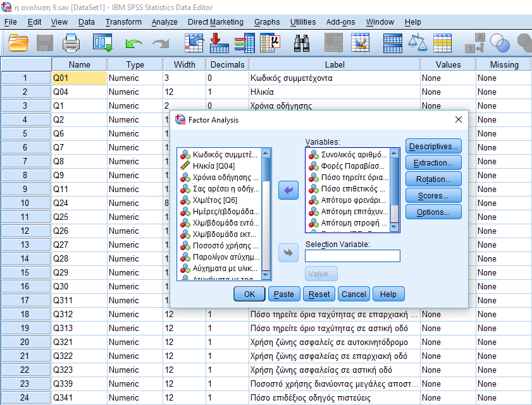Click the dialog Help button
This screenshot has width=532, height=405.
pyautogui.click(x=388, y=294)
